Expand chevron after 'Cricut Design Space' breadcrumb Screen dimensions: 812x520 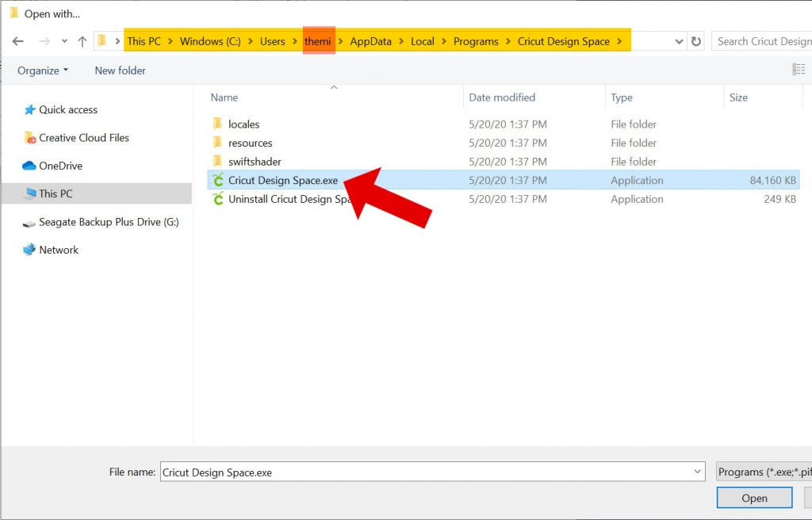[x=619, y=41]
